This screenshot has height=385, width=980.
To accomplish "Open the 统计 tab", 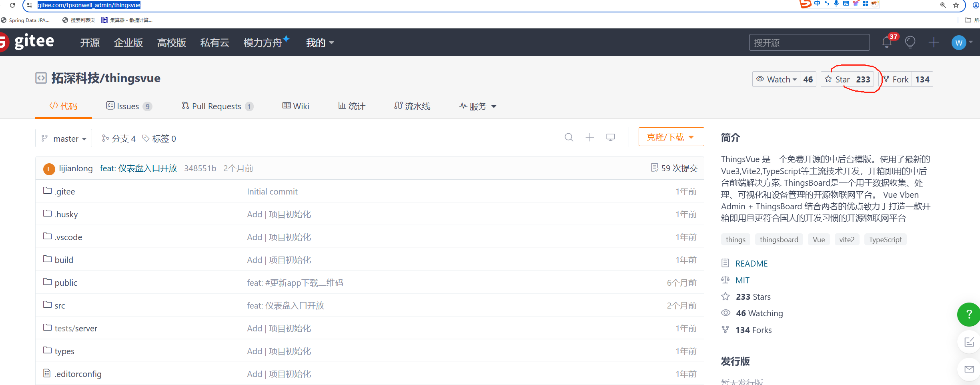I will click(x=351, y=106).
